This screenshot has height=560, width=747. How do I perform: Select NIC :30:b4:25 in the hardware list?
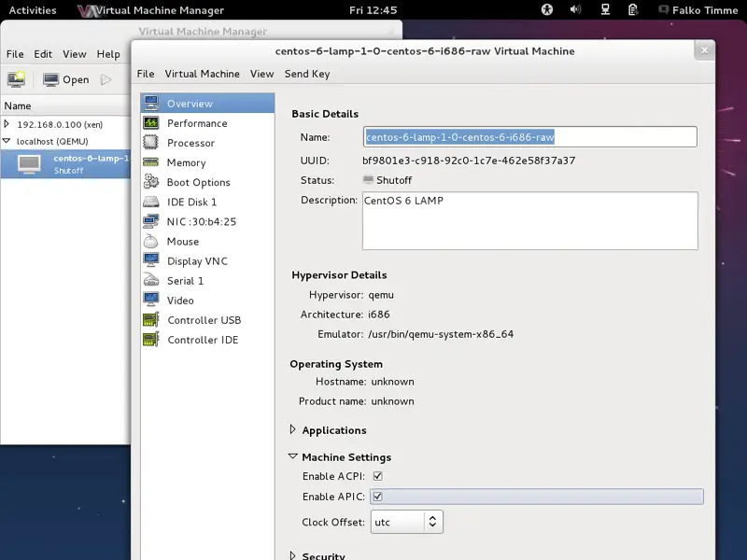point(207,221)
